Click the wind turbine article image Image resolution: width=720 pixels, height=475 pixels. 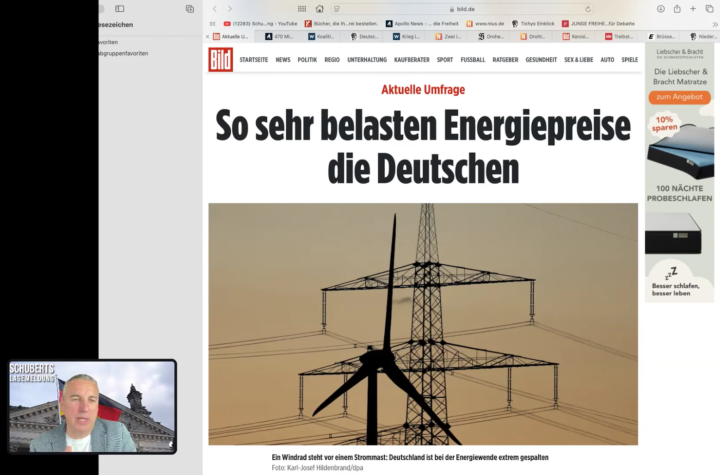(x=422, y=323)
